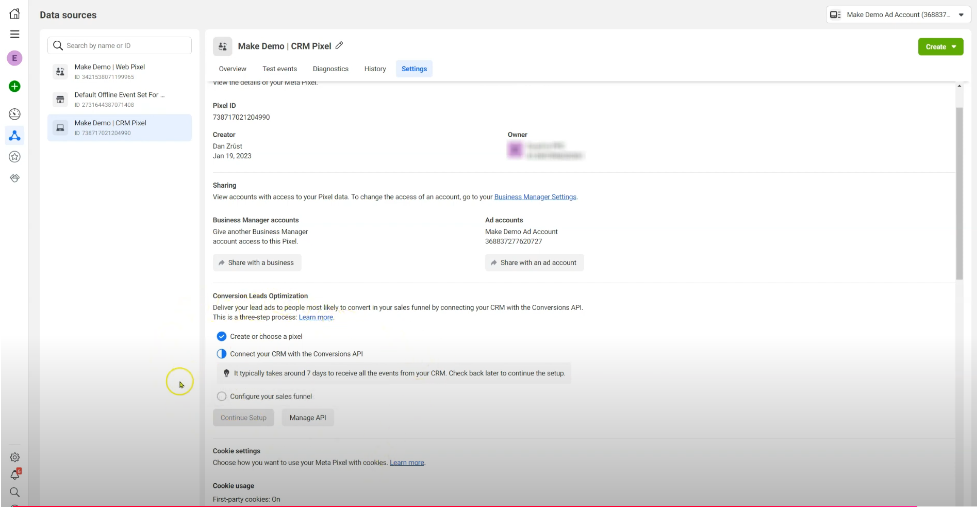Screen dimensions: 977x507
Task: Click the CRM Pixel row laptop icon
Action: coord(60,128)
